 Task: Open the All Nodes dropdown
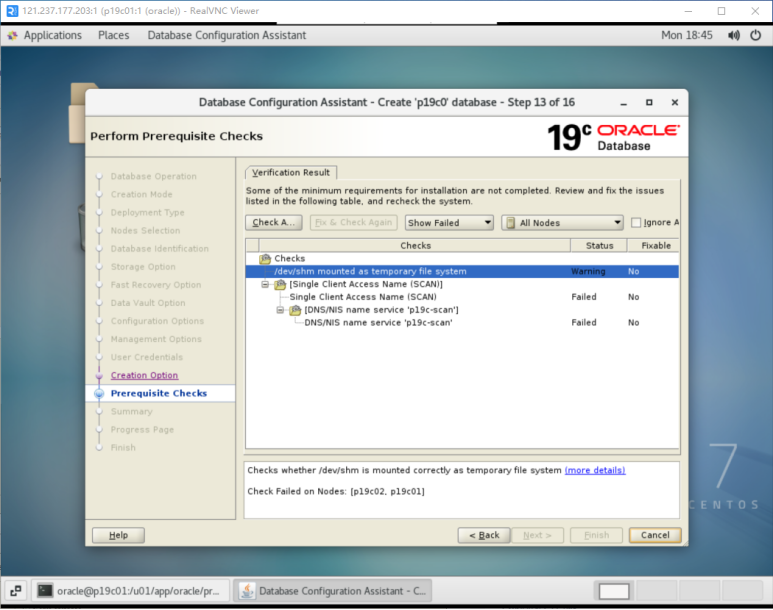[x=562, y=223]
